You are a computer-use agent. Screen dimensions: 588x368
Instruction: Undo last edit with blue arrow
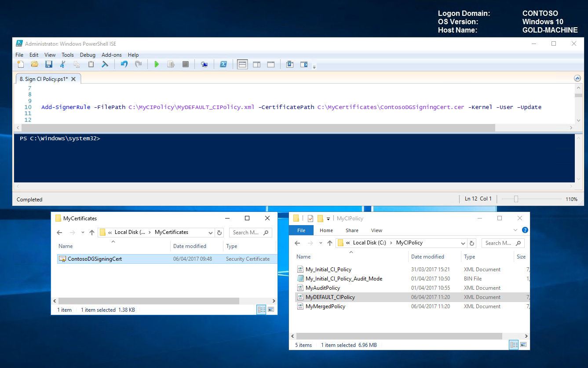pyautogui.click(x=124, y=65)
